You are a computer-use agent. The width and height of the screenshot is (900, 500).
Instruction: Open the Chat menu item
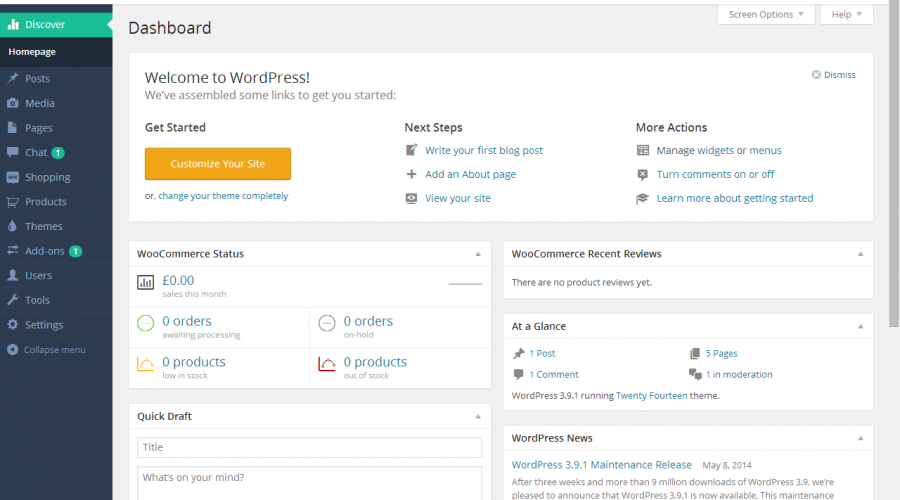coord(36,153)
